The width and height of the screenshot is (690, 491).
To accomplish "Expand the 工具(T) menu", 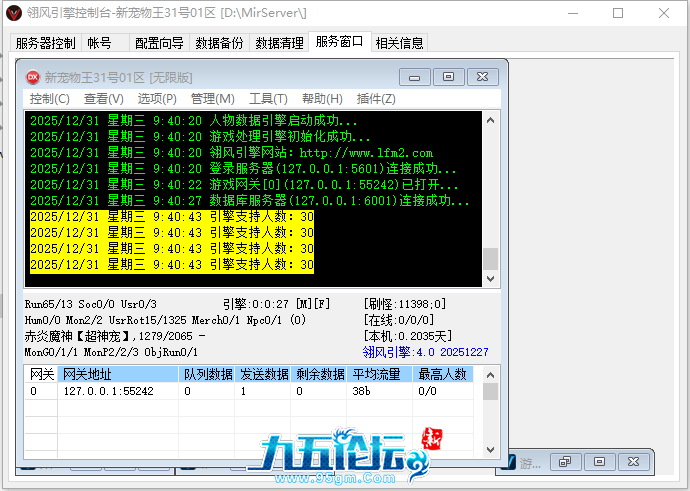I will tap(267, 99).
